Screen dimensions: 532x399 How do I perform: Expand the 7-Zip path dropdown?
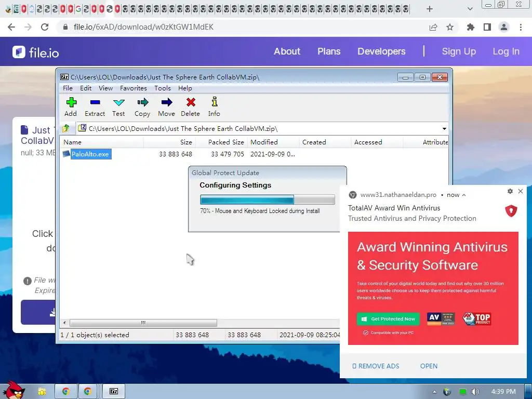444,129
